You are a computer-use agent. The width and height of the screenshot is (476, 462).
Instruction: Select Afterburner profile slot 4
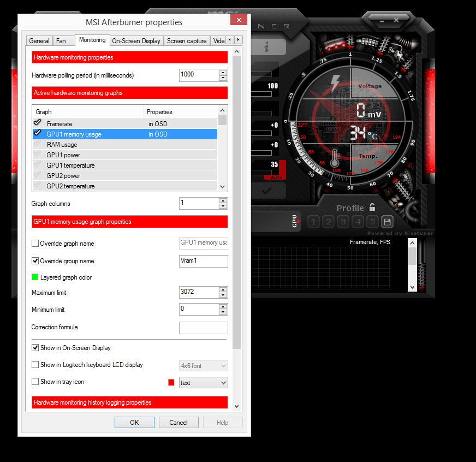tap(358, 222)
